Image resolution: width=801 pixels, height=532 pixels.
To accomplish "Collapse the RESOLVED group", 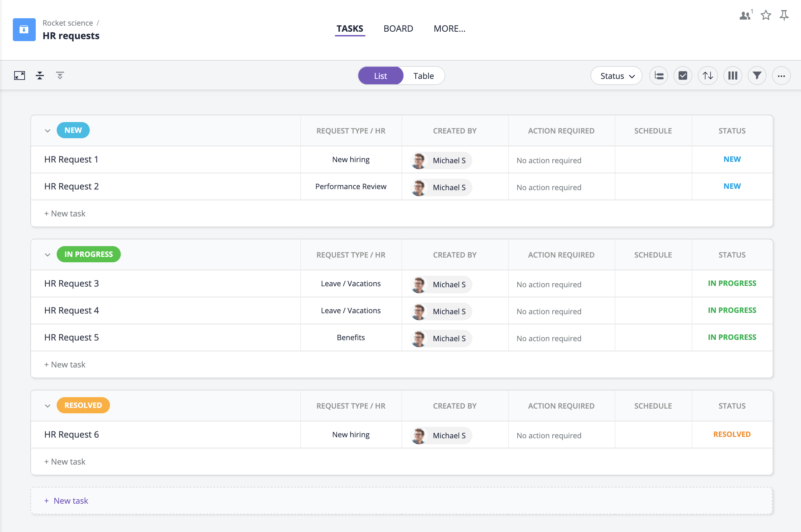I will click(48, 406).
